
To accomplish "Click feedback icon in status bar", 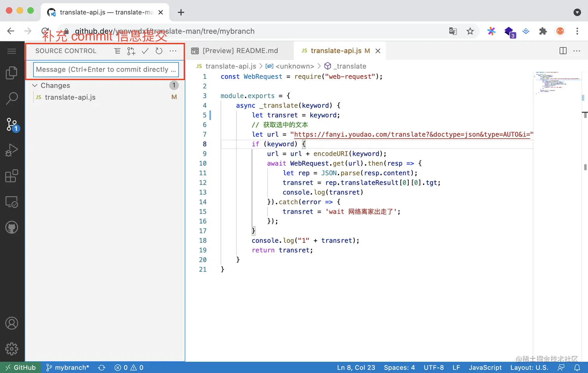I will pyautogui.click(x=561, y=368).
